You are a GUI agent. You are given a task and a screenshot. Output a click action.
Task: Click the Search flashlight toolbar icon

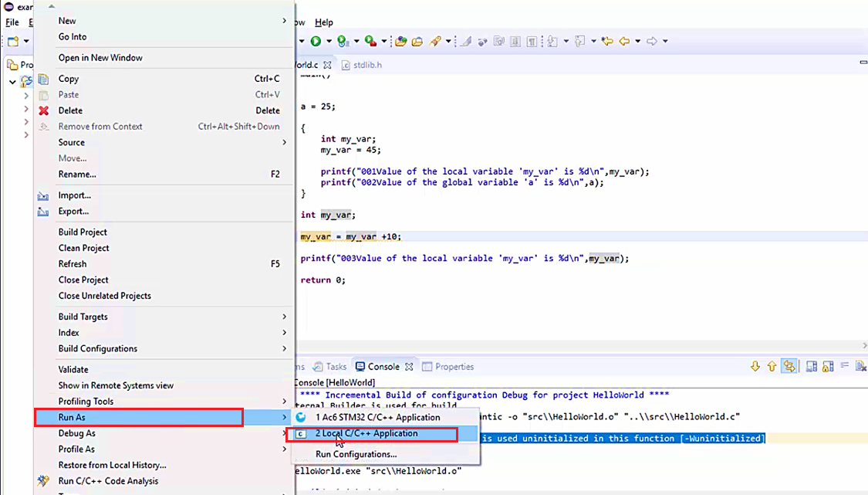[436, 41]
